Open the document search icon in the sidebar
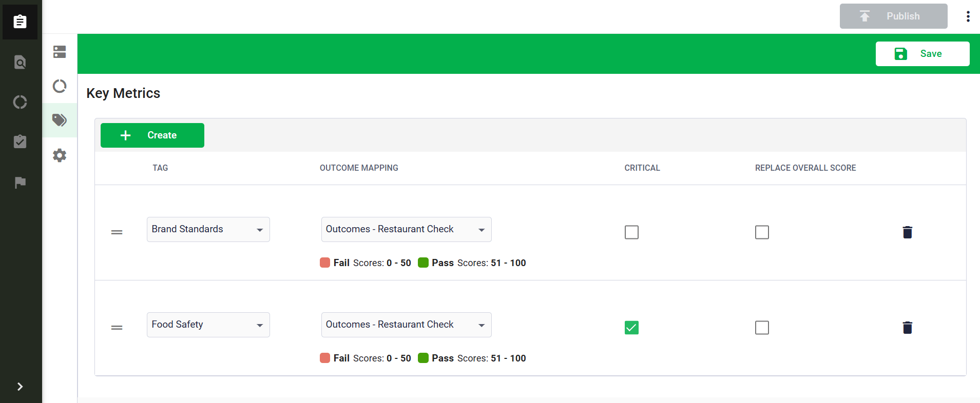Screen dimensions: 980x403 (x=20, y=62)
